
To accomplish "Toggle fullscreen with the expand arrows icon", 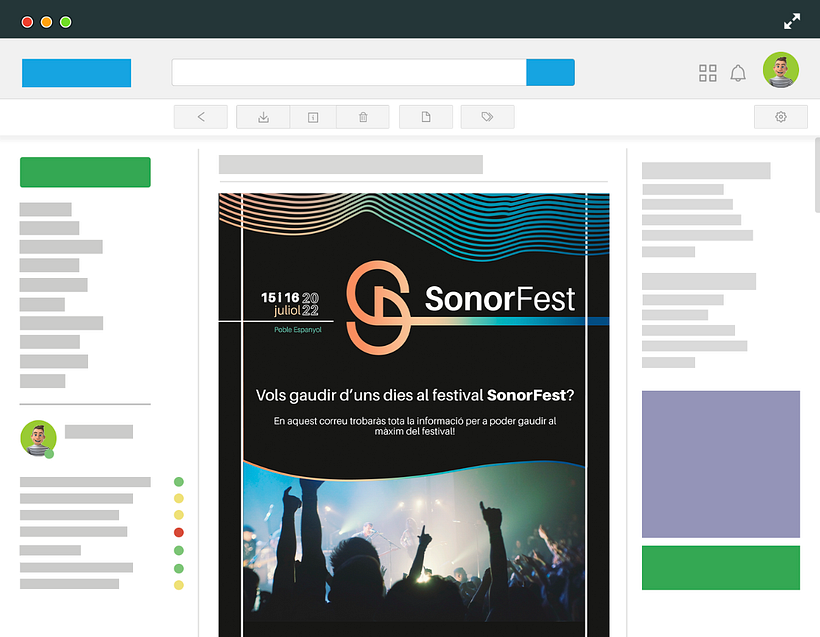I will point(792,21).
